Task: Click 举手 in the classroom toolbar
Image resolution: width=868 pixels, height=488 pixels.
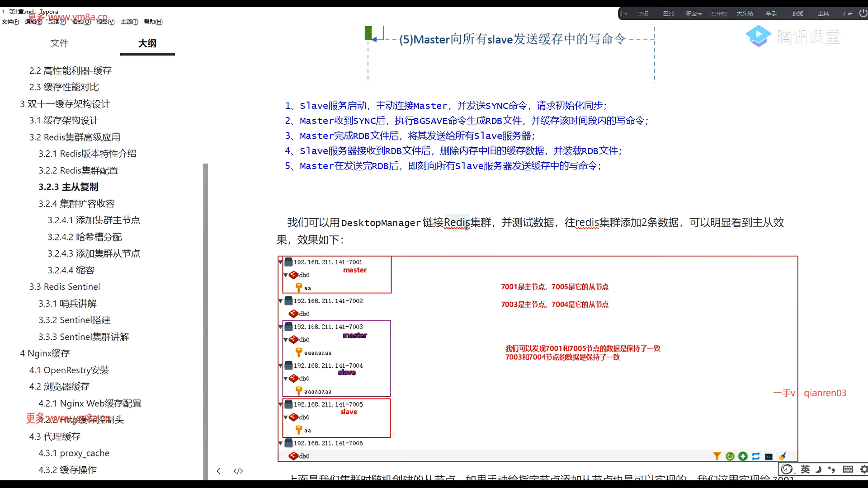Action: pos(771,14)
